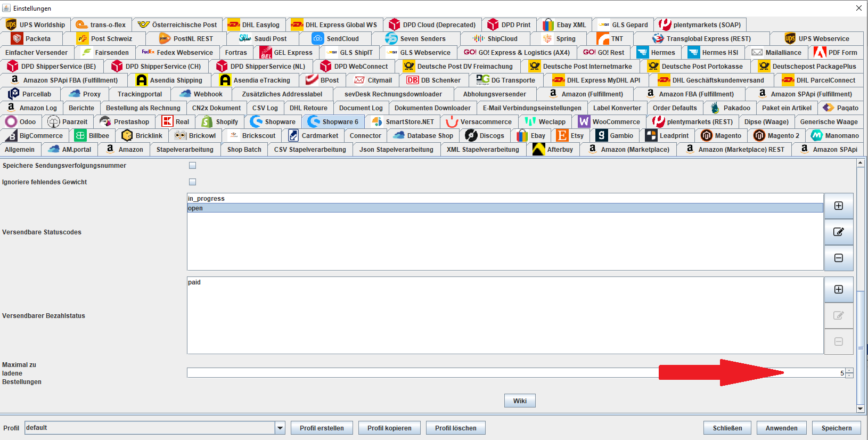Click Profil erstellen button
868x440 pixels.
[322, 428]
